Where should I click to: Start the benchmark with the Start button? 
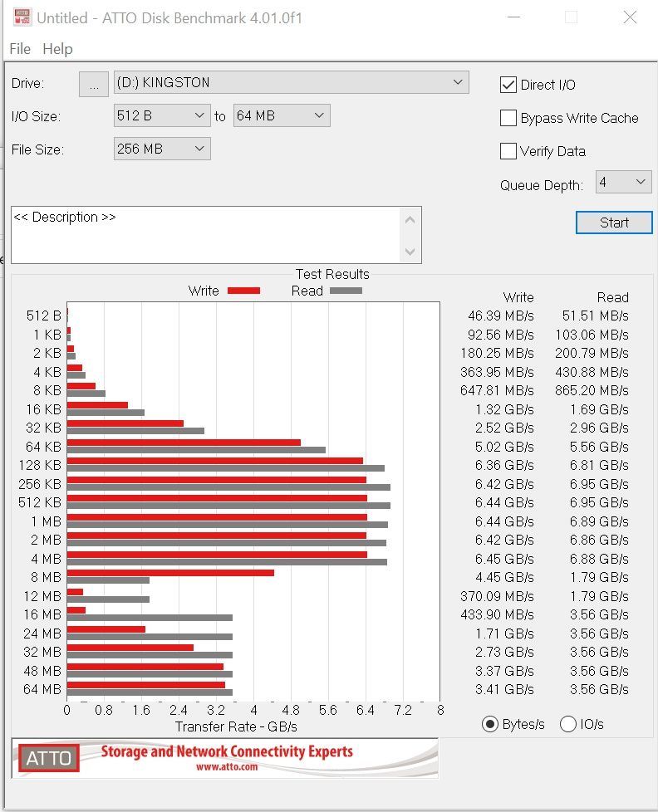614,223
